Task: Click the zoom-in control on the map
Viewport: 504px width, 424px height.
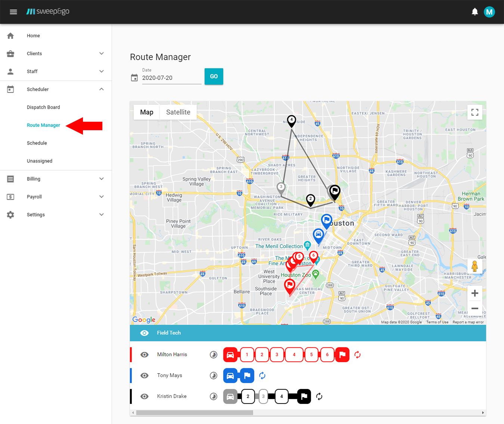Action: pos(474,293)
